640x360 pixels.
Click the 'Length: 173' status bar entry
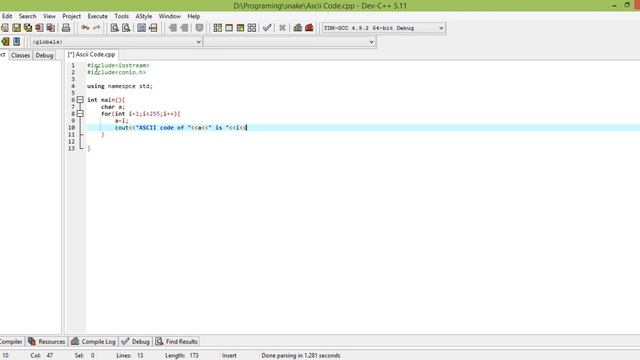[x=182, y=356]
